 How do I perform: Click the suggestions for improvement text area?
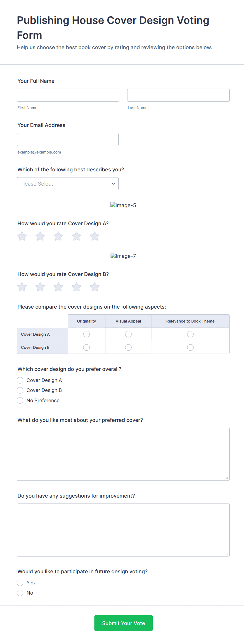pos(123,530)
